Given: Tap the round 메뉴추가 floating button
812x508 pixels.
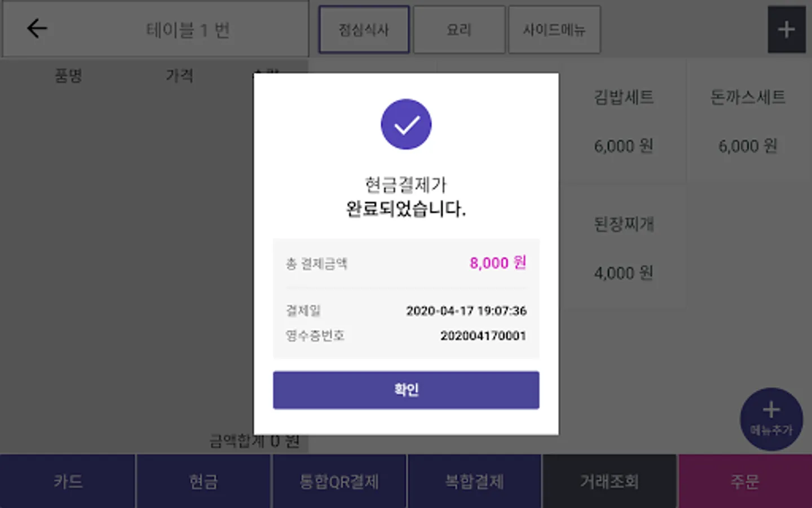Looking at the screenshot, I should point(771,419).
